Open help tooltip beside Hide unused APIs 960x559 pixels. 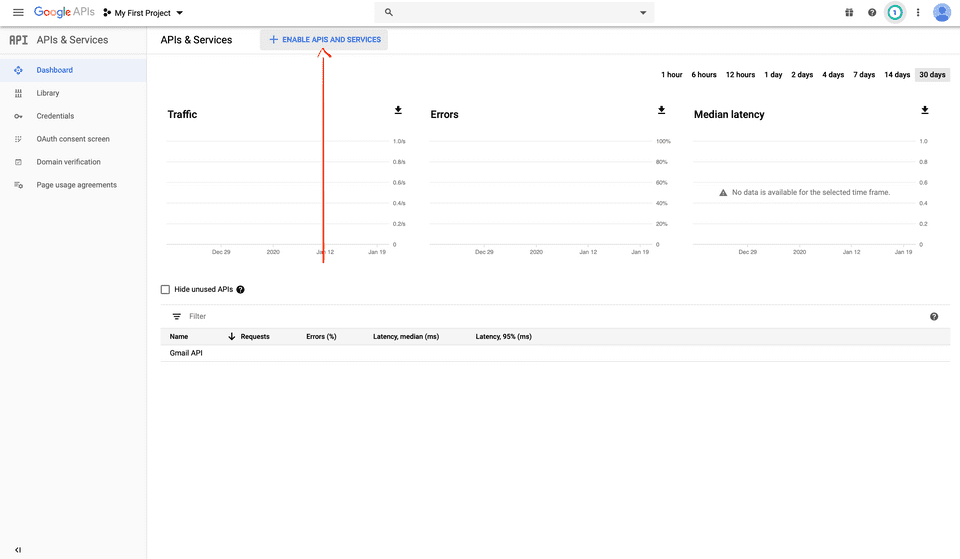point(241,290)
